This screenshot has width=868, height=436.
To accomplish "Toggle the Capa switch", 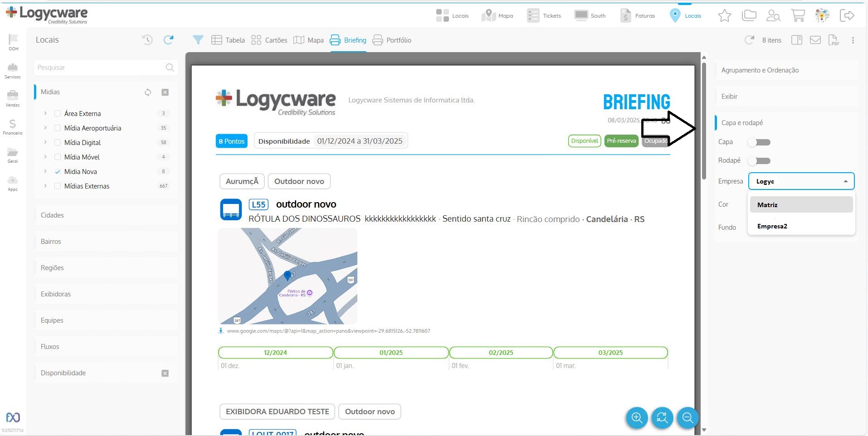I will tap(760, 142).
